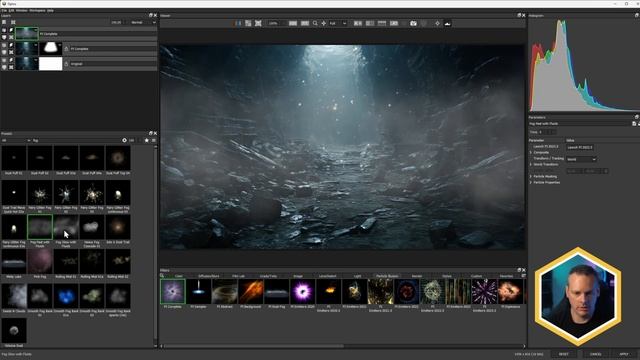Toggle the histogram mountain icon in Viewer toolbar

[447, 23]
